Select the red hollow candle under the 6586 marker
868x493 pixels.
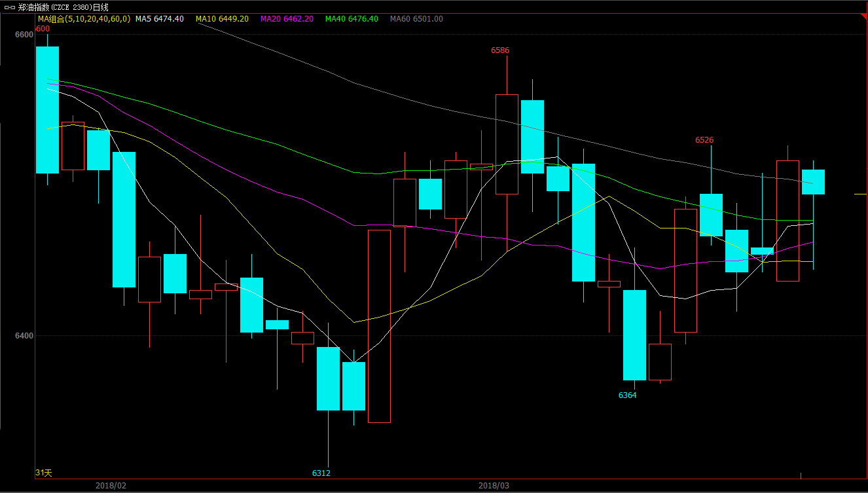point(507,144)
